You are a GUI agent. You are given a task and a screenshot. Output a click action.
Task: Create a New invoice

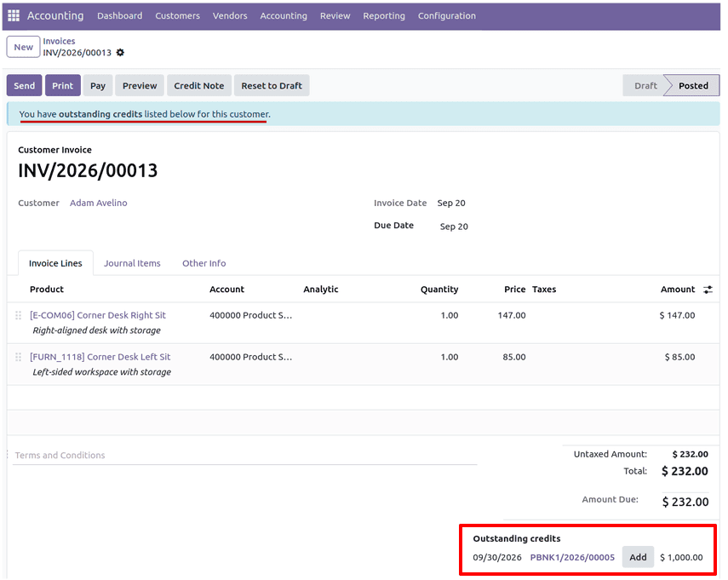pos(23,47)
